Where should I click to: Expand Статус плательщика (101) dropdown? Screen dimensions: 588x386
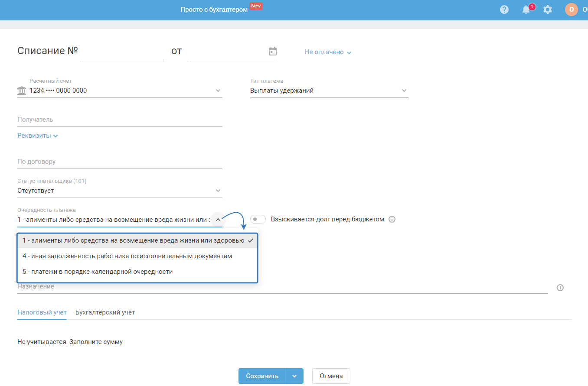(x=218, y=191)
